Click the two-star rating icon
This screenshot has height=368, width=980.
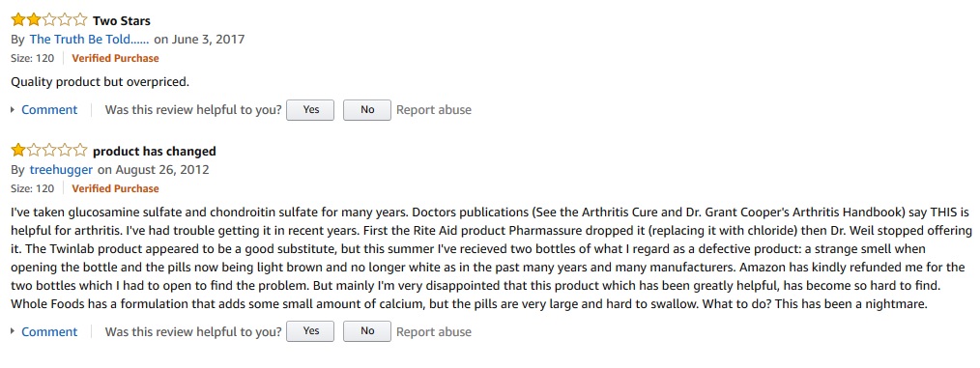click(48, 20)
